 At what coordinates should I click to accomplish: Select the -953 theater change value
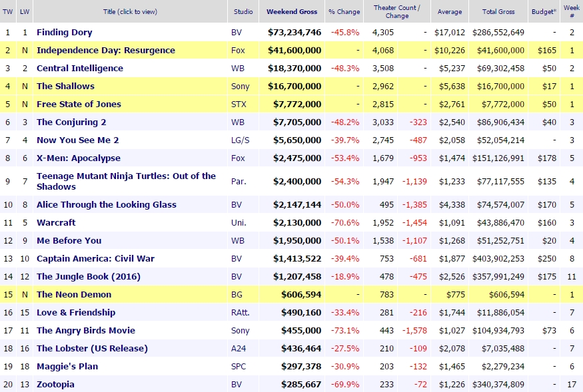coord(418,158)
